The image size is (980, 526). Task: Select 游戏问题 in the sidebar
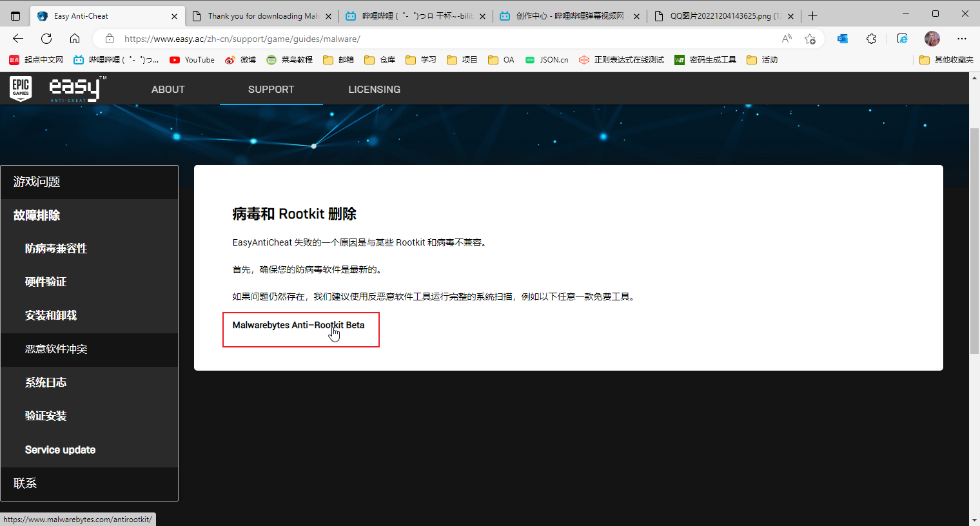click(x=89, y=182)
